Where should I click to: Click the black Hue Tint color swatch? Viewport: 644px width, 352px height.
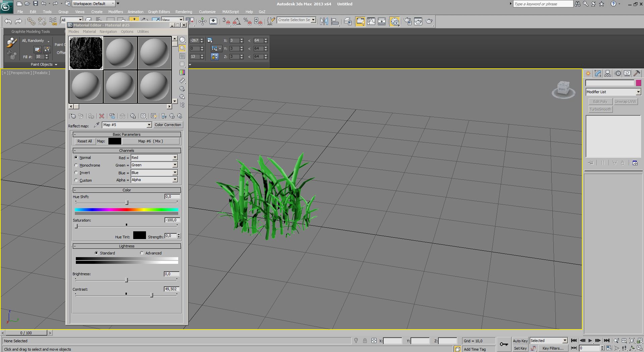[x=139, y=235]
